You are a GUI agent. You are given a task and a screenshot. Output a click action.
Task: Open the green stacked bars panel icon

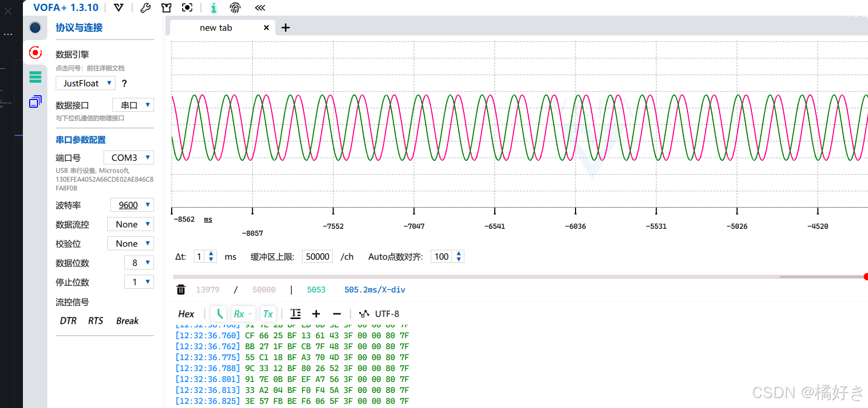point(35,77)
